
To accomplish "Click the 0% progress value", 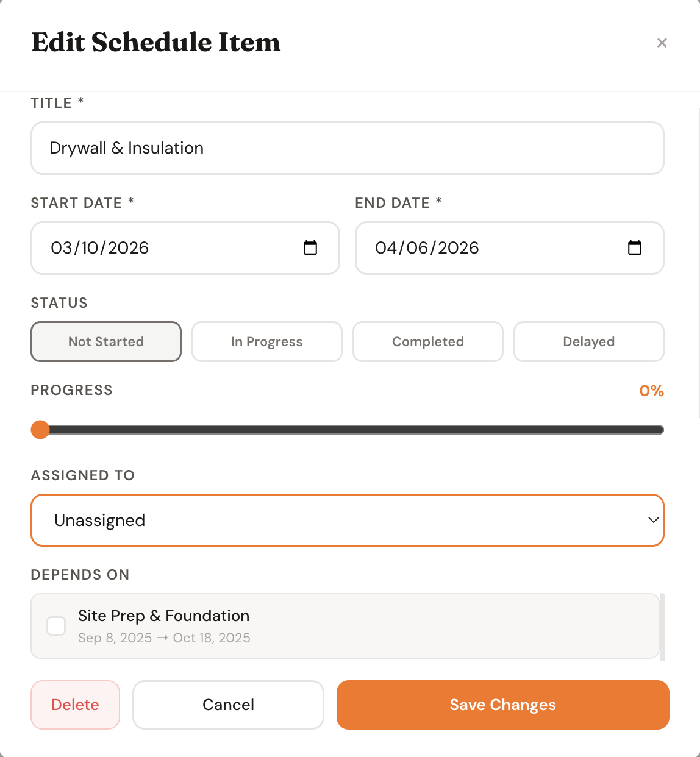I will 651,391.
